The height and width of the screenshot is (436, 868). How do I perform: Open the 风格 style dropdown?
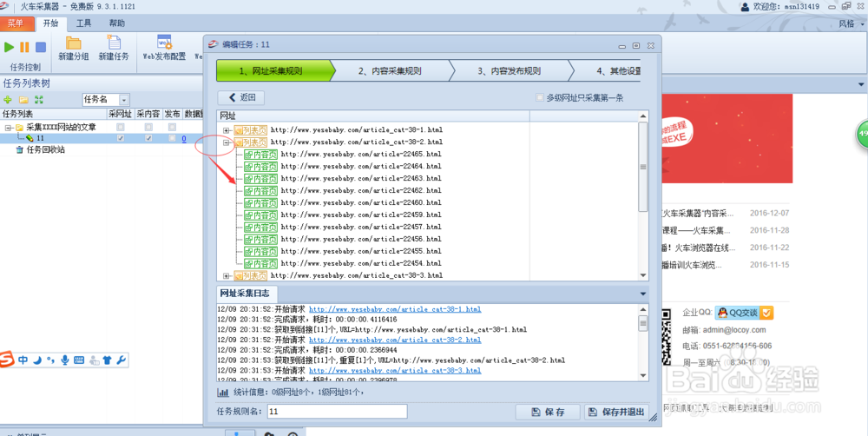(851, 23)
